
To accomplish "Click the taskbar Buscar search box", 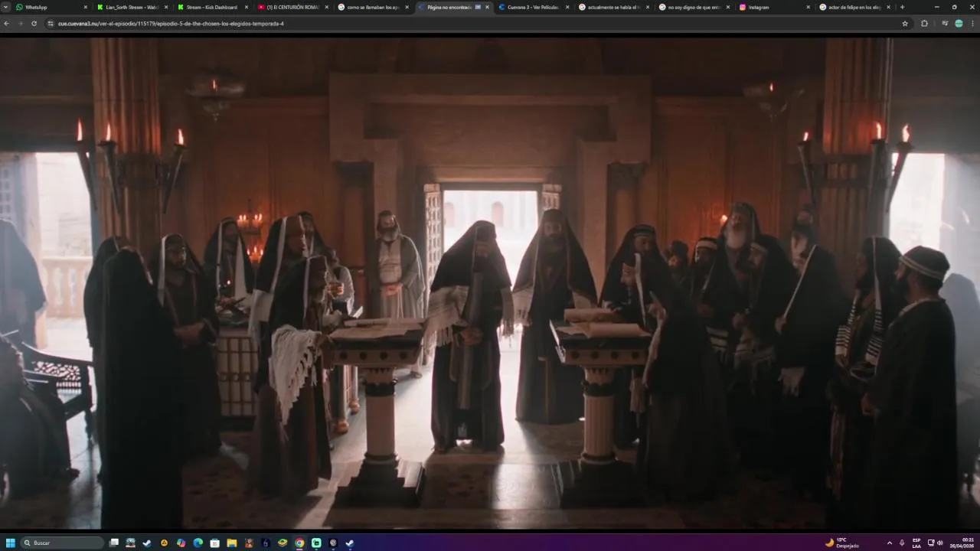I will coord(62,543).
